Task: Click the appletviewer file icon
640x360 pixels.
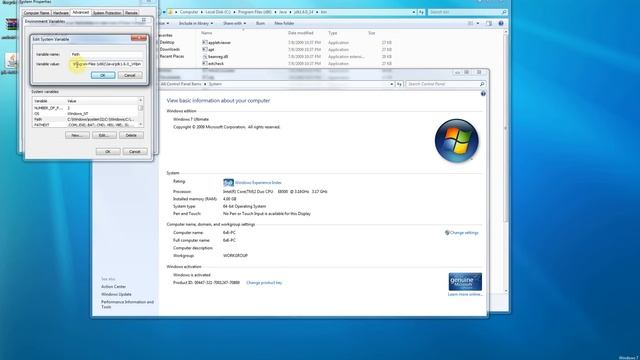Action: coord(204,42)
